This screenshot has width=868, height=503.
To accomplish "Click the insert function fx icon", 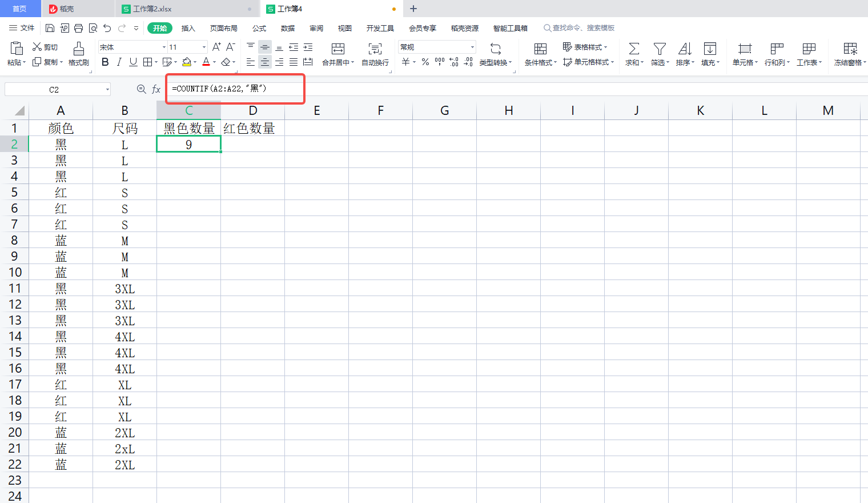I will [x=156, y=89].
